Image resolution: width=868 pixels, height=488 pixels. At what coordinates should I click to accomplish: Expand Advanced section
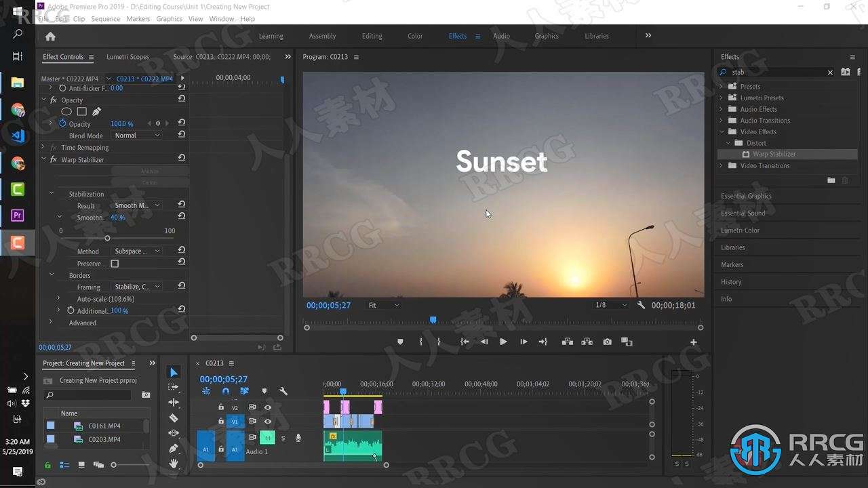pos(51,323)
